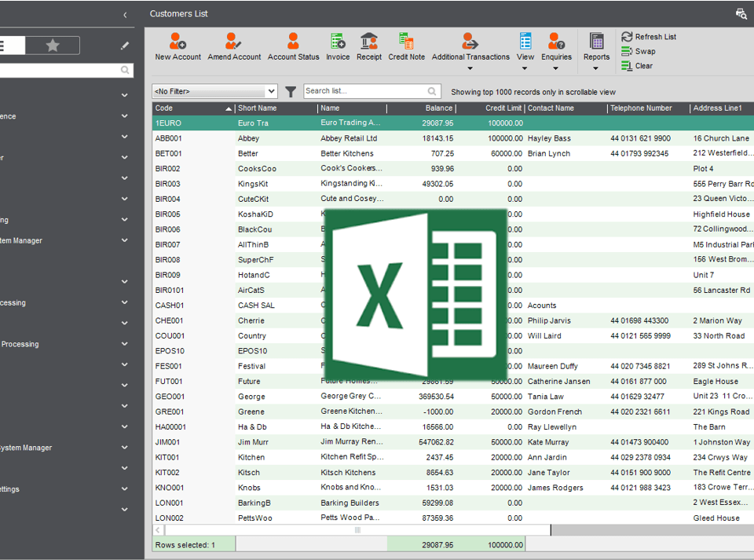
Task: Collapse the navigation pane with the chevron
Action: click(125, 15)
